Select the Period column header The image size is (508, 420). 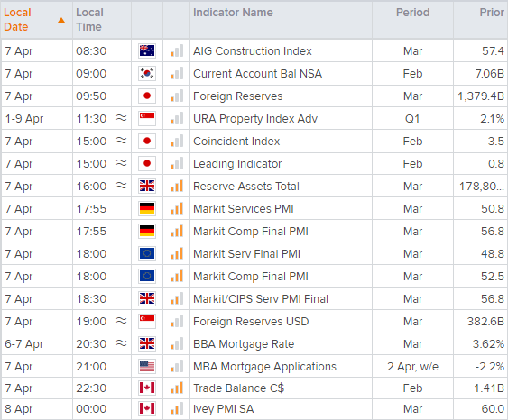click(412, 13)
